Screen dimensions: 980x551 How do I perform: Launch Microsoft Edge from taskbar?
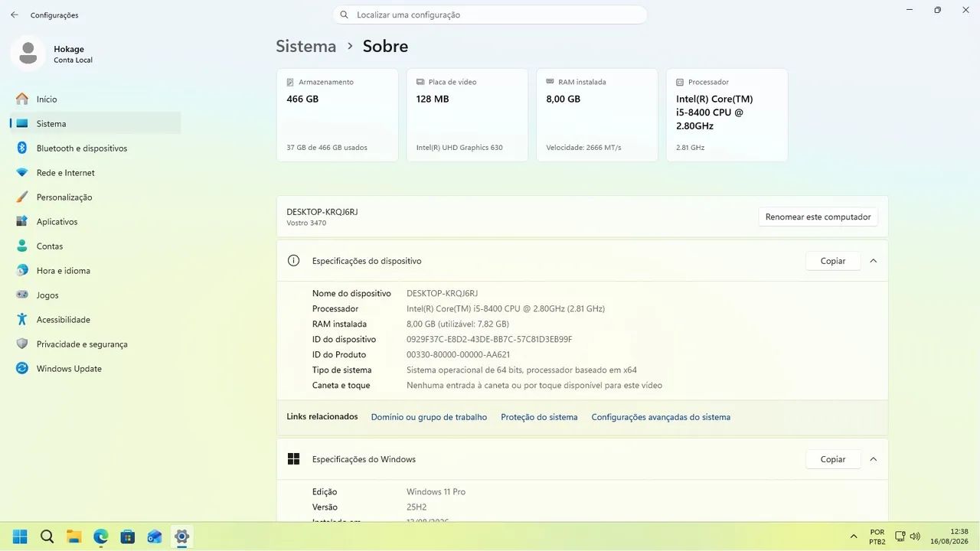click(x=100, y=536)
